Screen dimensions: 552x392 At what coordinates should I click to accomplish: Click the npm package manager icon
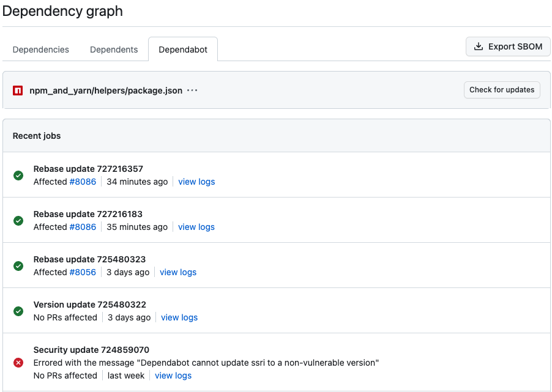coord(18,91)
